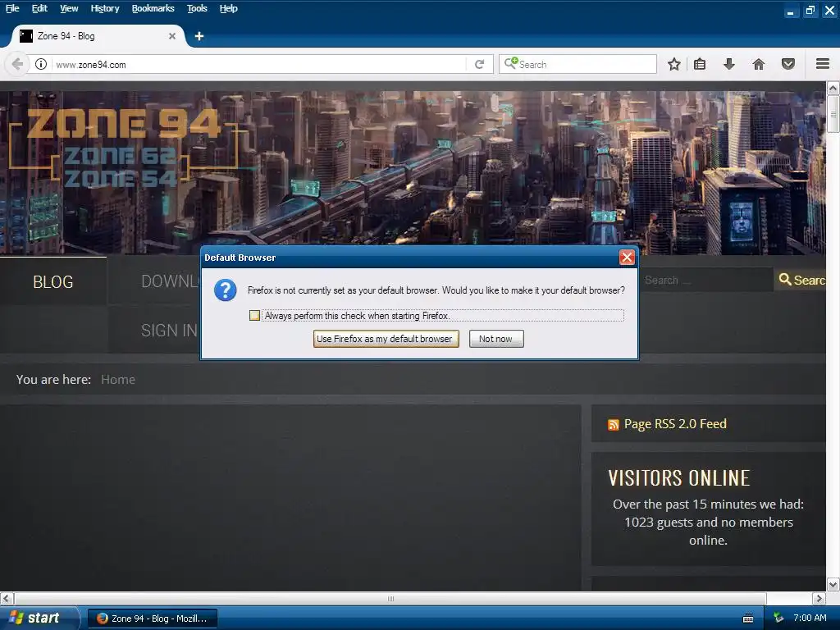Reload the page with the refresh icon
840x630 pixels.
[x=479, y=64]
